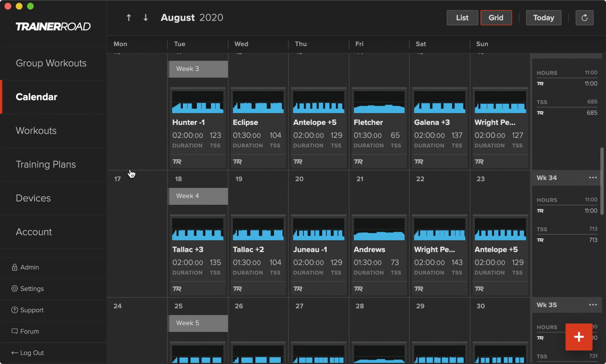Select Calendar in the sidebar
606x364 pixels.
[x=36, y=97]
